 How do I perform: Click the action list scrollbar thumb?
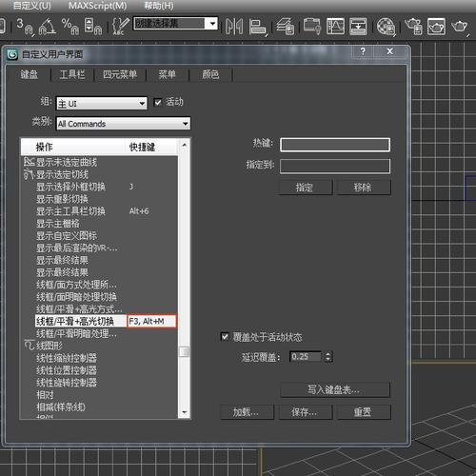pos(184,351)
